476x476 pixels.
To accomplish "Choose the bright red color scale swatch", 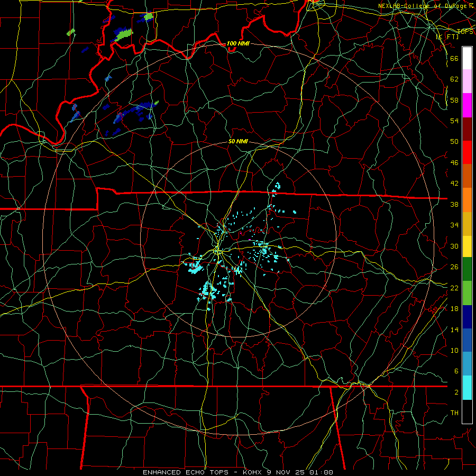I will pos(467,152).
